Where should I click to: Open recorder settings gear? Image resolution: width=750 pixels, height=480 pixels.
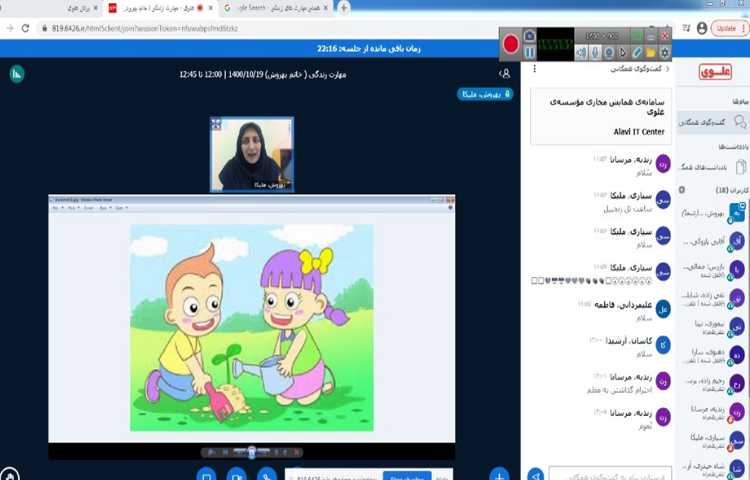pos(664,52)
